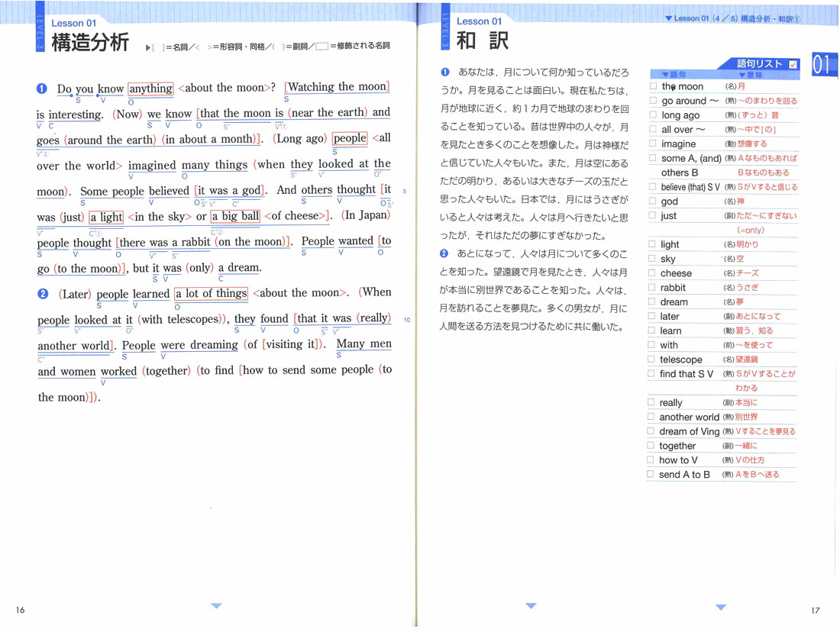
Task: Tick the checkbox for 'just'
Action: (x=652, y=215)
